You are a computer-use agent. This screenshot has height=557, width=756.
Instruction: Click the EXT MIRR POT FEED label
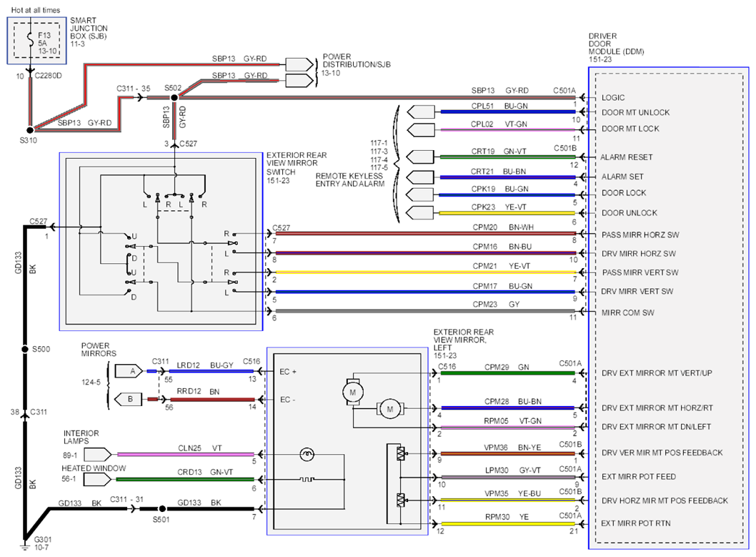638,476
